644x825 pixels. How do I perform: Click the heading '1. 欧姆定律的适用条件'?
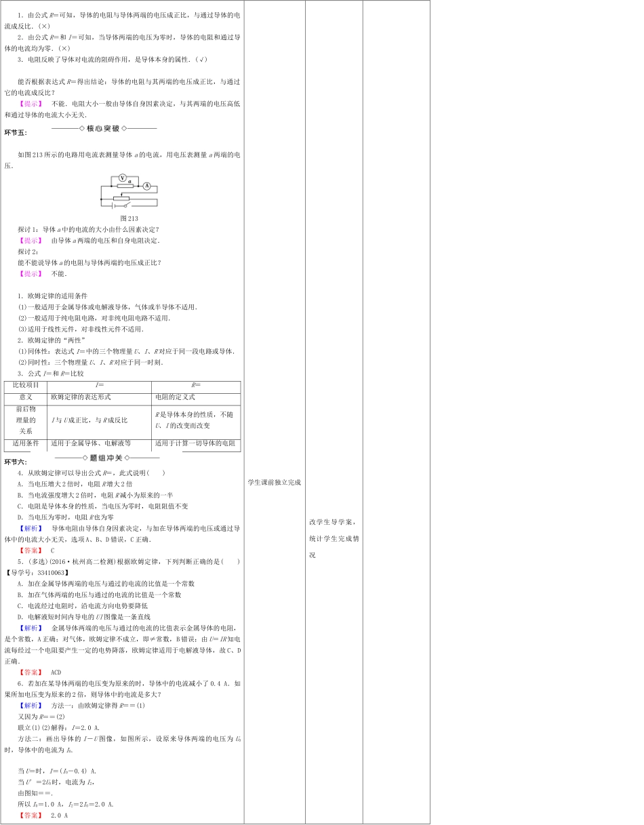(x=53, y=296)
